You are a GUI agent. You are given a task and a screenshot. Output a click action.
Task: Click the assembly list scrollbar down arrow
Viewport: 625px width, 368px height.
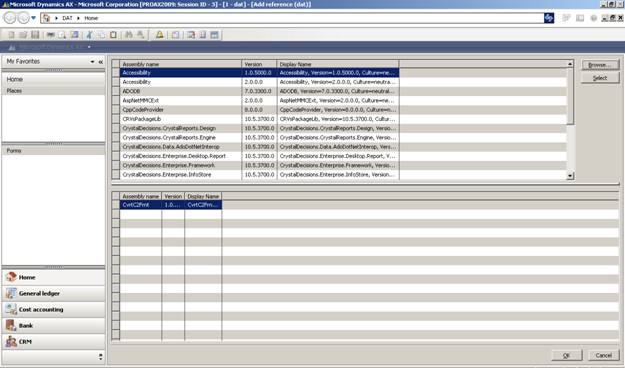[x=570, y=176]
